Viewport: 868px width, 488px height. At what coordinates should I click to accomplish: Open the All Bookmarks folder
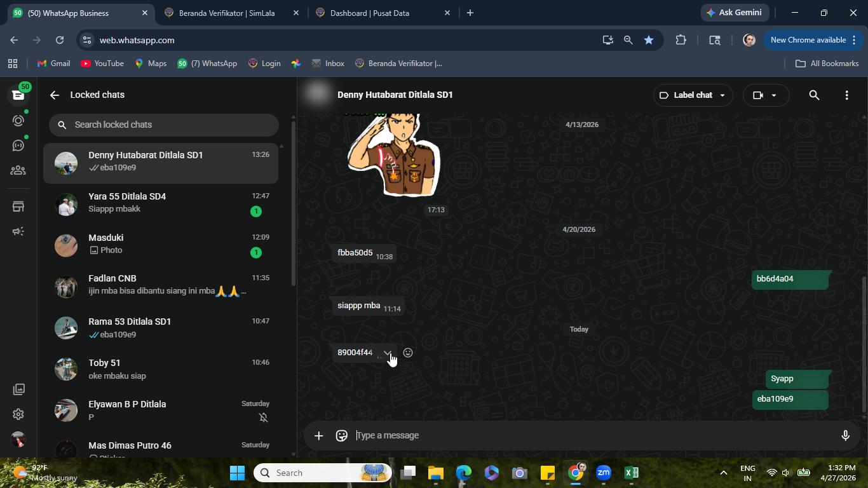coord(827,64)
